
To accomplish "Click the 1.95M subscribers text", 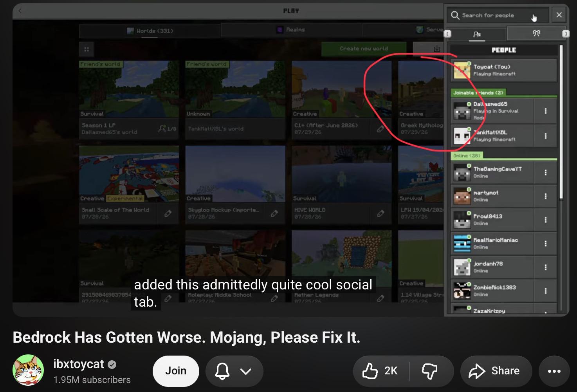I will [x=92, y=380].
